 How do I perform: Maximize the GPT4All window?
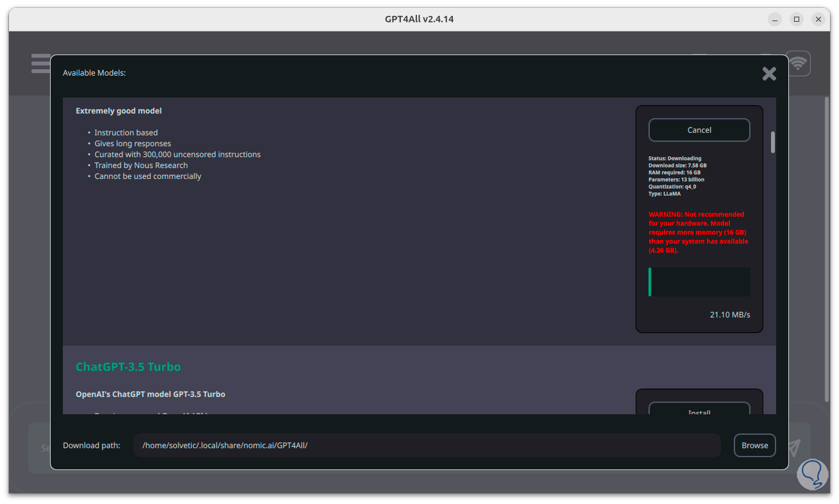(797, 19)
